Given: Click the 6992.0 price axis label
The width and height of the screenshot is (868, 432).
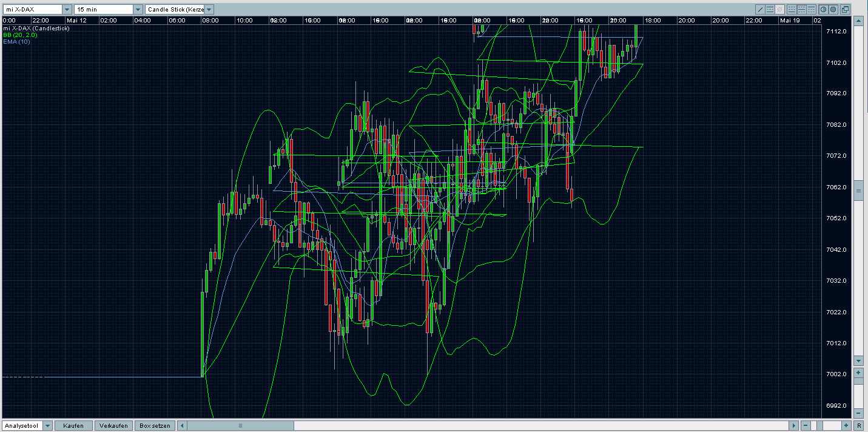Looking at the screenshot, I should click(x=836, y=405).
